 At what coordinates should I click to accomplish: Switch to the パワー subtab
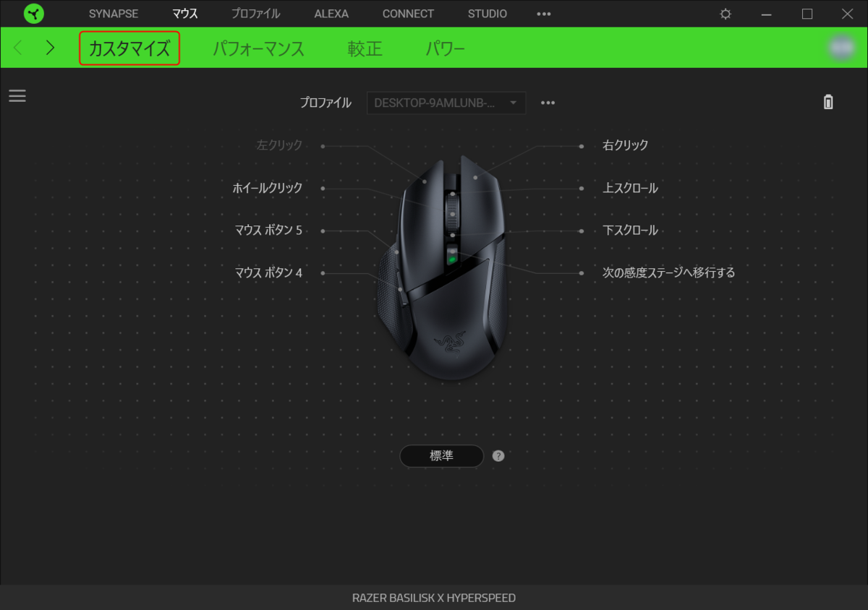click(445, 48)
